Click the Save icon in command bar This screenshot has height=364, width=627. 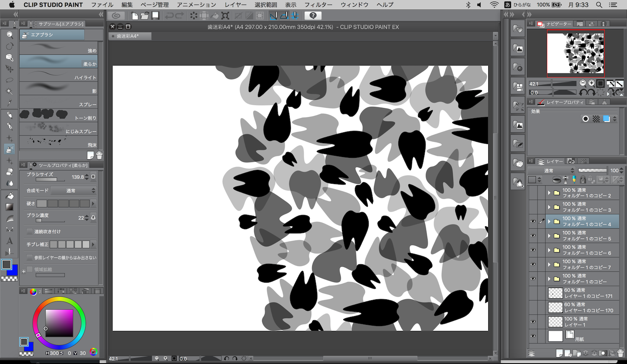tap(155, 16)
